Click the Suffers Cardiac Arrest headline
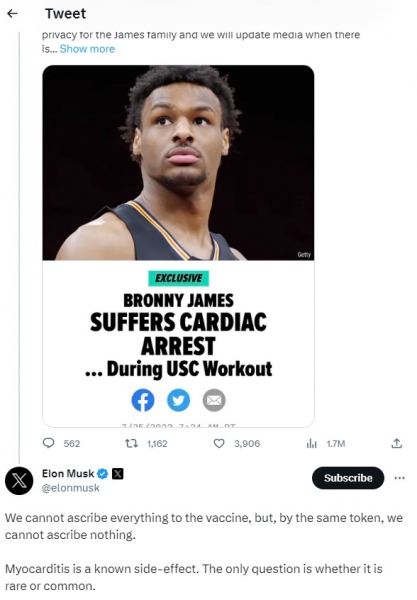417x600 pixels. (178, 334)
